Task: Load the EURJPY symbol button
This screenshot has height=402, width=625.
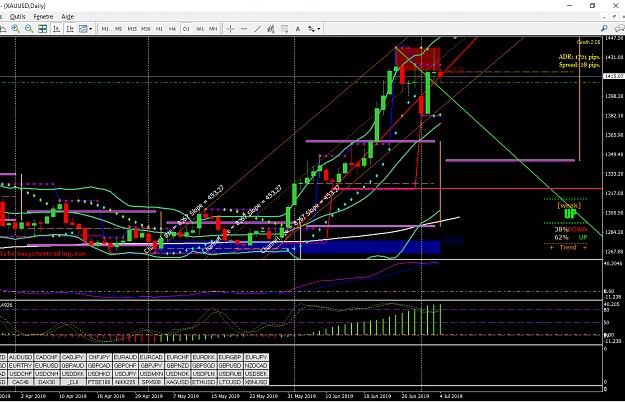Action: 256,357
